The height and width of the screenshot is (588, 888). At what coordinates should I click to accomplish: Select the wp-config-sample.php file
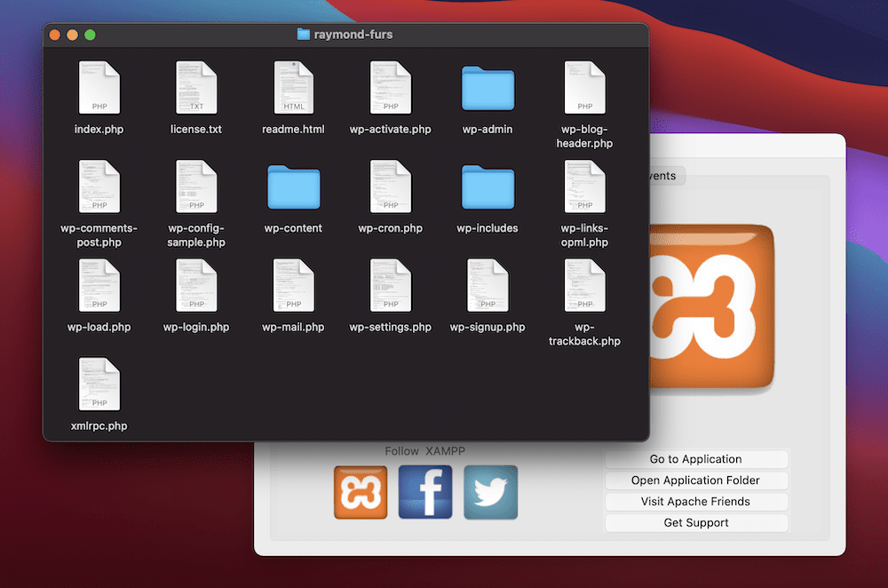coord(195,187)
